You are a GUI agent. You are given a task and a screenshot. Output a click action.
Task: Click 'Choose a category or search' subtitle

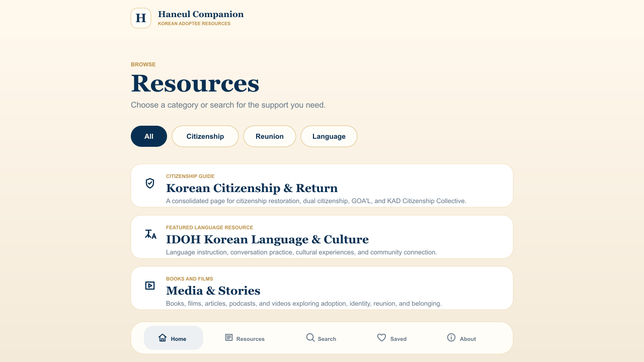coord(228,105)
